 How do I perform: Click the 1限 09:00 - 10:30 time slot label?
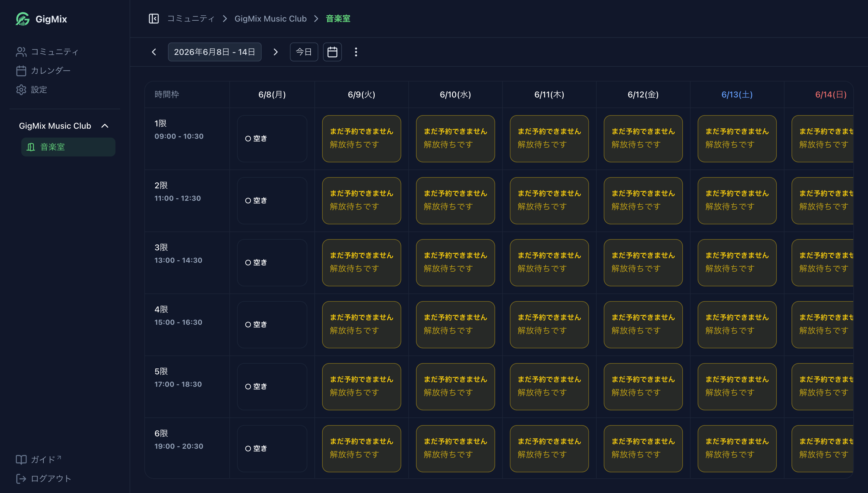[x=179, y=130]
